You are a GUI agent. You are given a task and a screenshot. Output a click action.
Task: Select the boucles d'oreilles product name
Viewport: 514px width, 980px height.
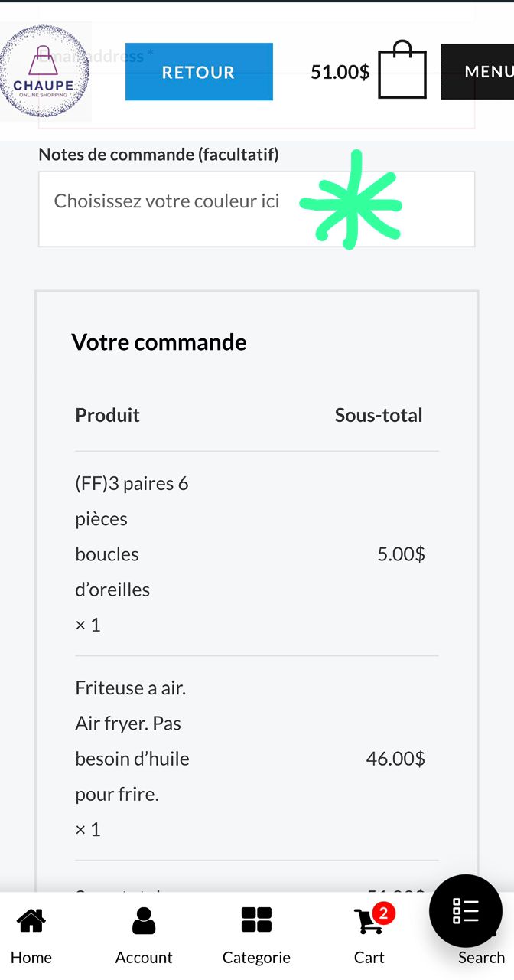pos(132,554)
